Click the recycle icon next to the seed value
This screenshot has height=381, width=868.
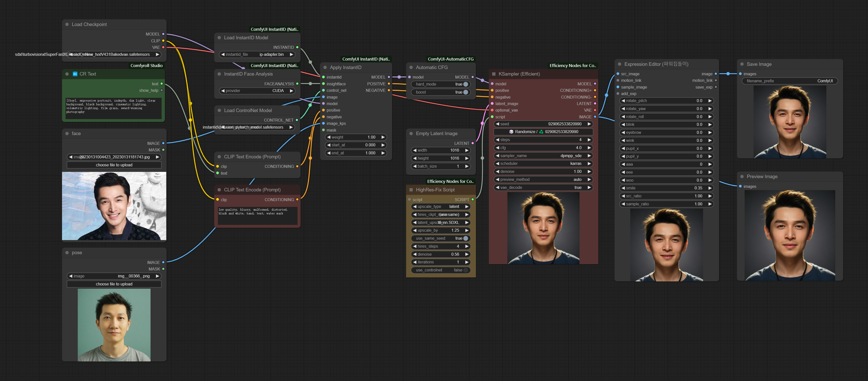point(541,132)
